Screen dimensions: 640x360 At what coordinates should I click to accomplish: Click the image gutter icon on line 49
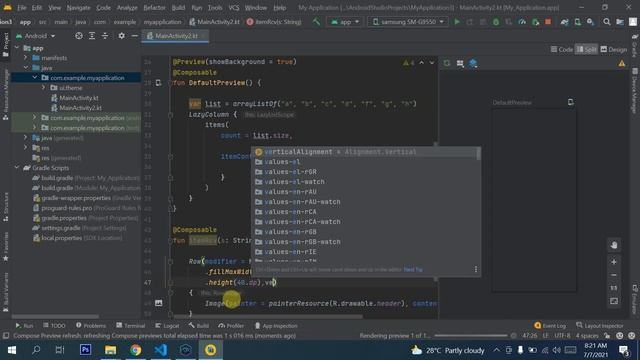point(158,303)
